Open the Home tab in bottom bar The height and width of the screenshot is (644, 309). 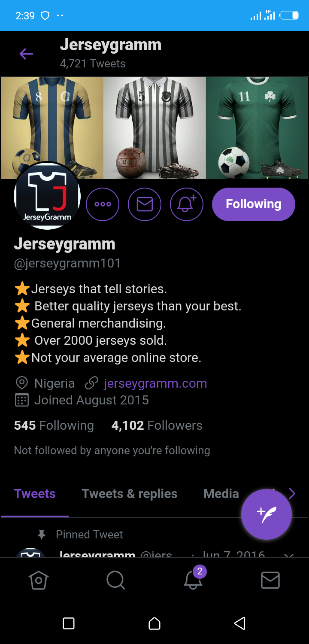point(39,580)
